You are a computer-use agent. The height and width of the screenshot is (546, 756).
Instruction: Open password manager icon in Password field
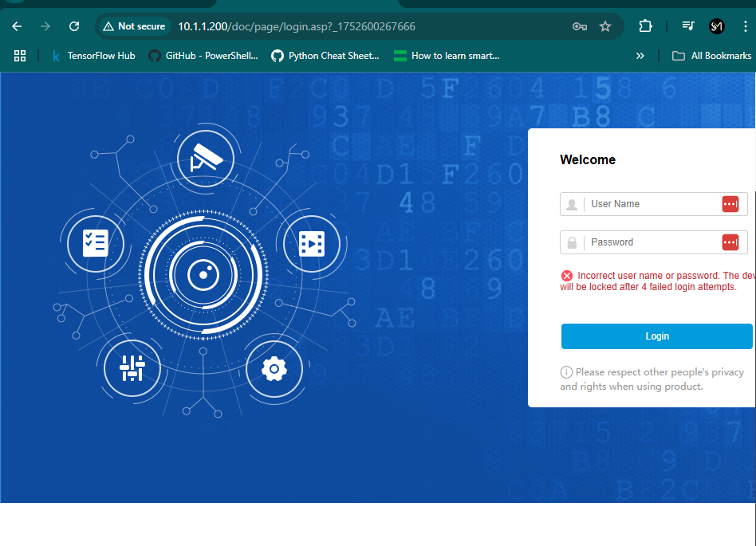click(730, 242)
